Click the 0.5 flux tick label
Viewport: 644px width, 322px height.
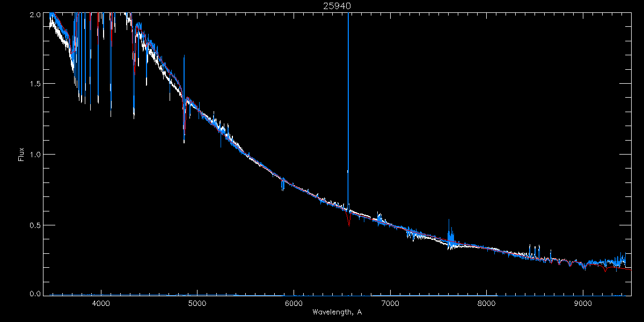click(x=35, y=224)
